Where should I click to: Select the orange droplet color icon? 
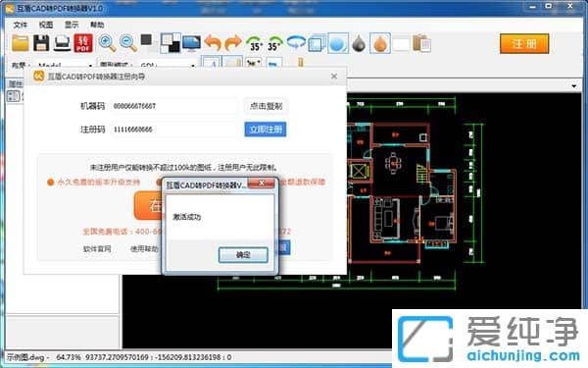tap(380, 43)
